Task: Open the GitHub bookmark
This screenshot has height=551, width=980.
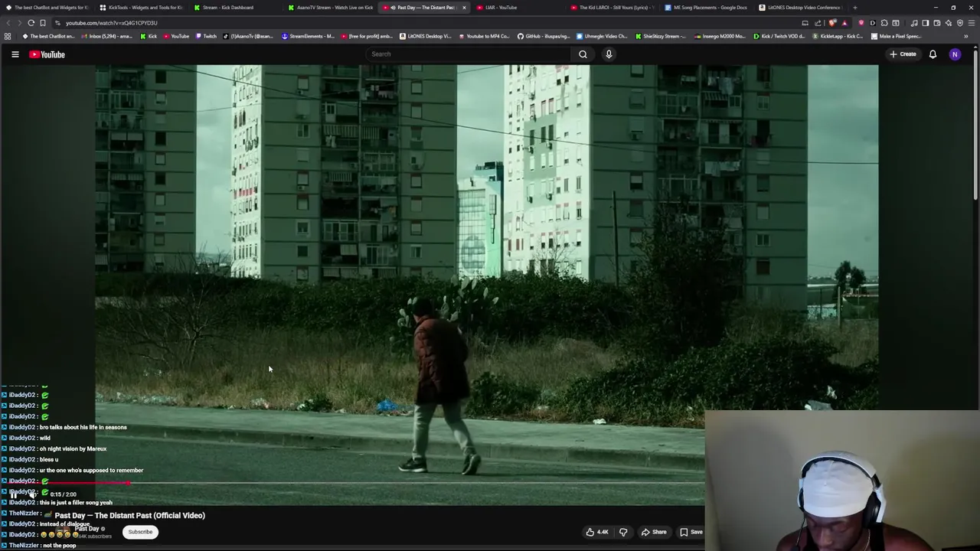Action: (544, 36)
